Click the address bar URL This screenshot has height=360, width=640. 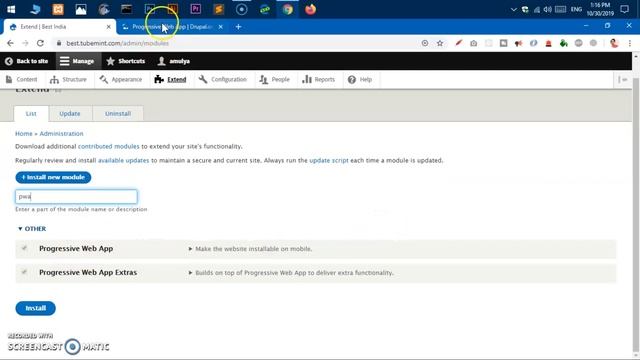click(x=118, y=43)
